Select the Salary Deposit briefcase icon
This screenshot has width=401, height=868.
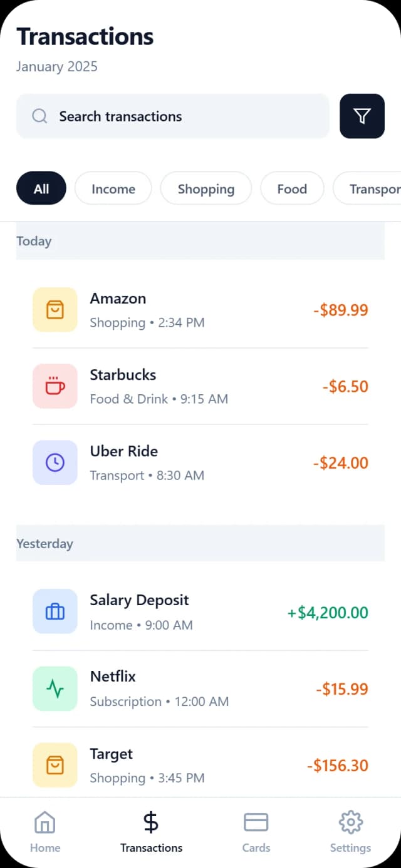tap(55, 611)
